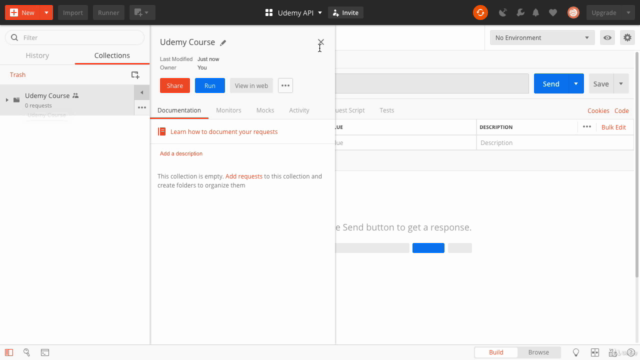The width and height of the screenshot is (640, 360).
Task: Click the Import button
Action: coord(73,13)
